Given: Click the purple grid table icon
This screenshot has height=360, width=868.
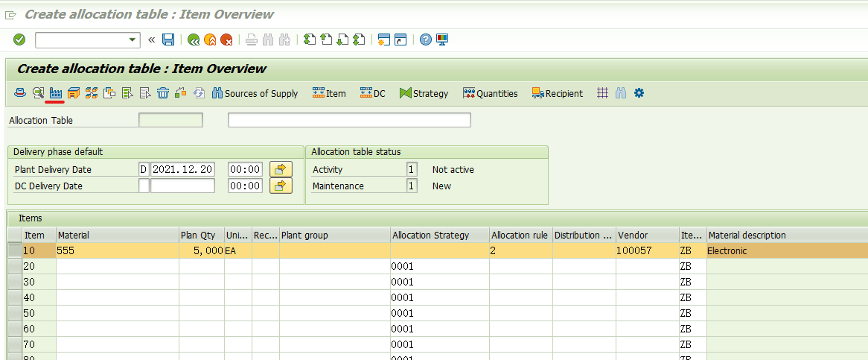Looking at the screenshot, I should [603, 93].
